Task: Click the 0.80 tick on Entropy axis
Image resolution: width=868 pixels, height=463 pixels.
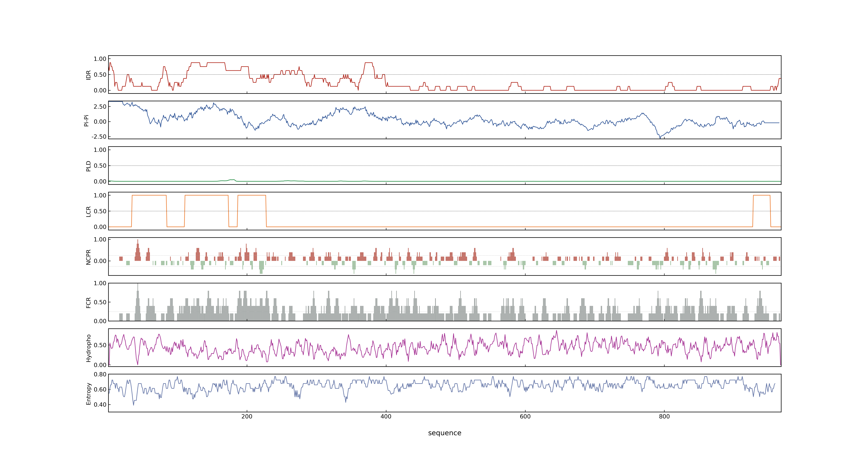Action: 100,374
